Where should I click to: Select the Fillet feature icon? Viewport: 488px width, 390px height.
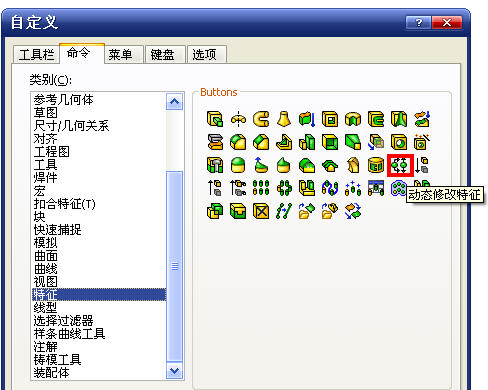point(238,142)
